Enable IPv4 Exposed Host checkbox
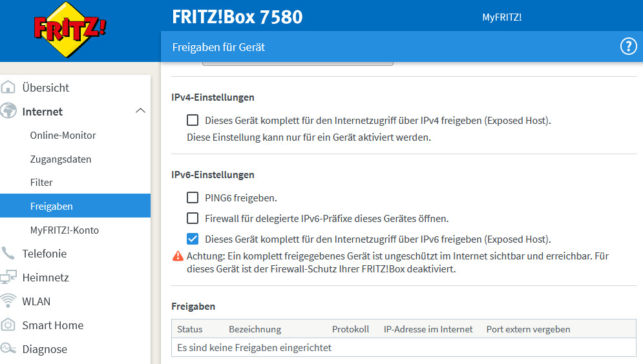 tap(193, 120)
